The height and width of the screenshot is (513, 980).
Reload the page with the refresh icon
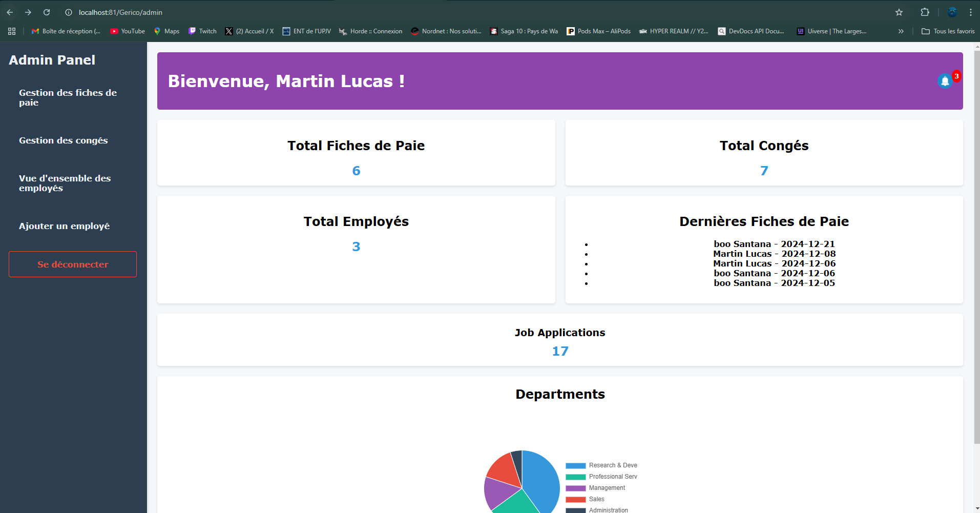[x=47, y=12]
